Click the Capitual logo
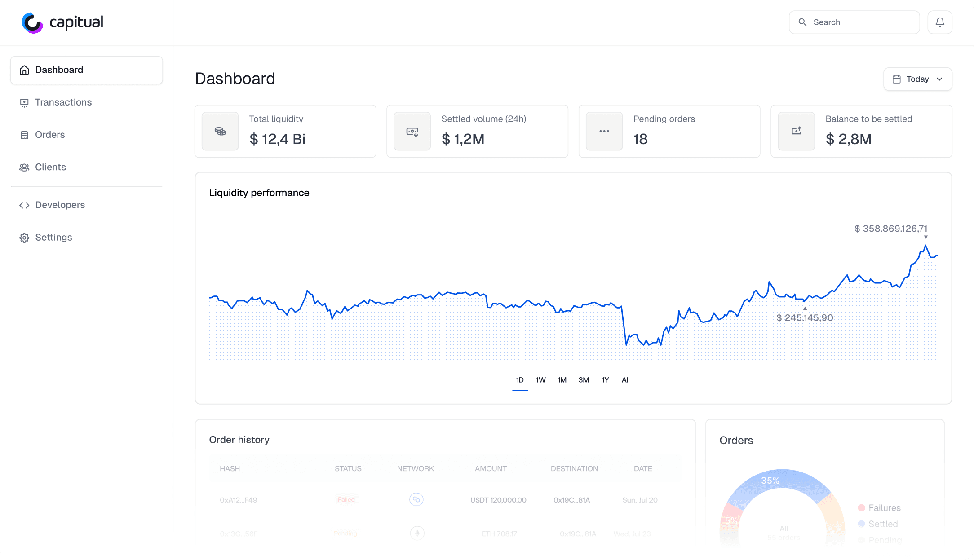 pos(62,22)
